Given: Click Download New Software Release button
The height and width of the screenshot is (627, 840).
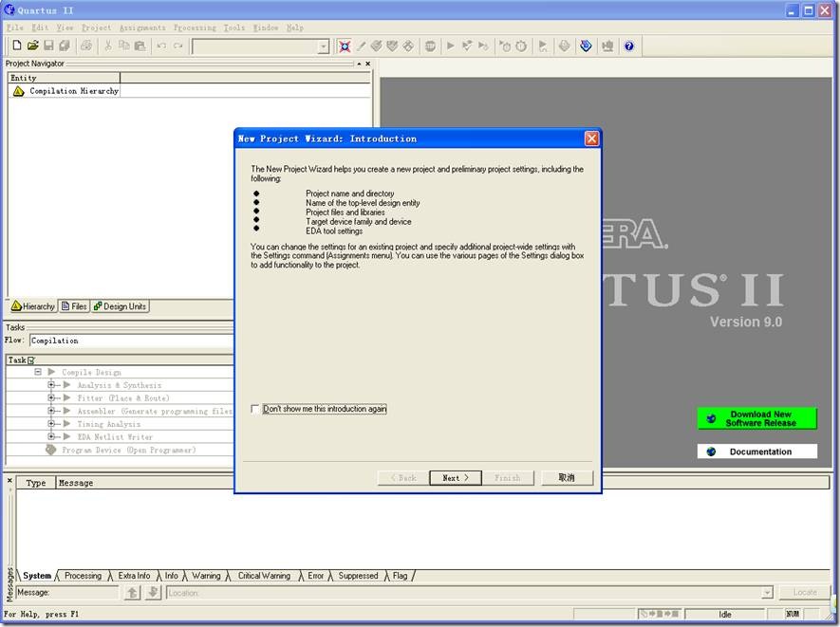Looking at the screenshot, I should pos(756,418).
